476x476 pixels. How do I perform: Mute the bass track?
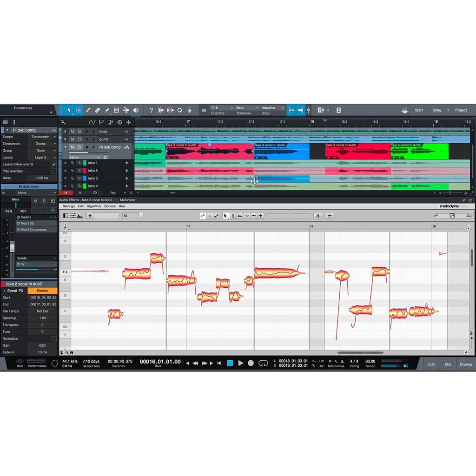click(72, 132)
